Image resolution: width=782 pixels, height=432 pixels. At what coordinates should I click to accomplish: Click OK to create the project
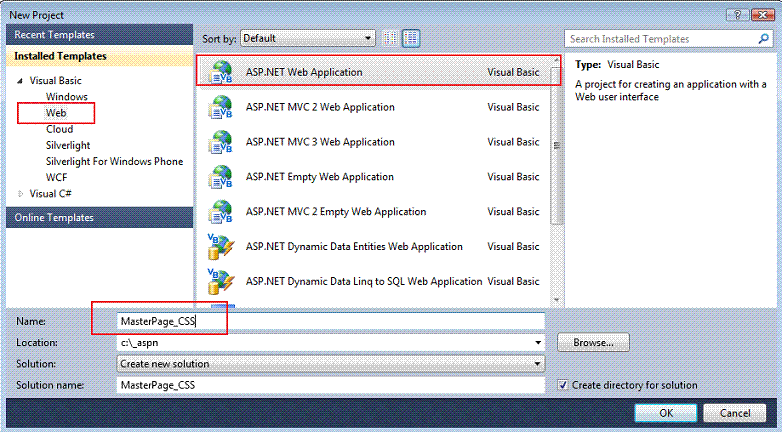665,413
